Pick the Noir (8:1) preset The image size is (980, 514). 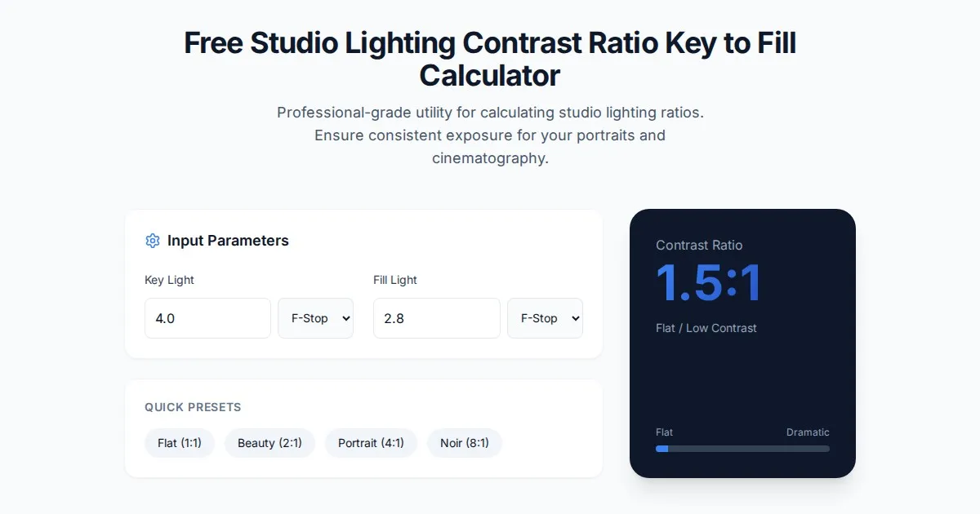tap(464, 443)
